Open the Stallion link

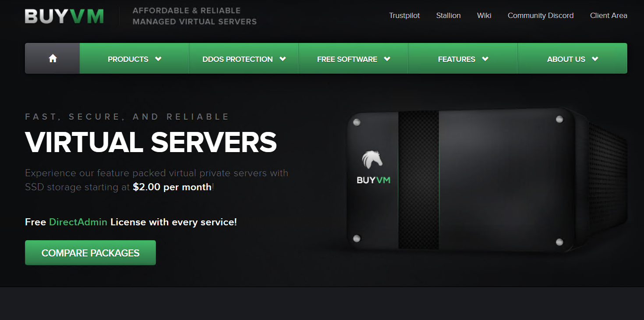point(448,15)
